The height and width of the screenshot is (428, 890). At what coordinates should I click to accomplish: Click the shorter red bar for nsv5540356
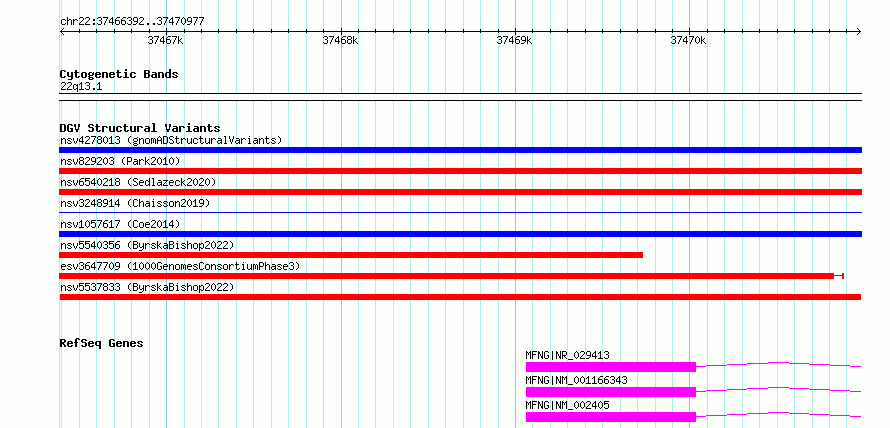pos(351,255)
